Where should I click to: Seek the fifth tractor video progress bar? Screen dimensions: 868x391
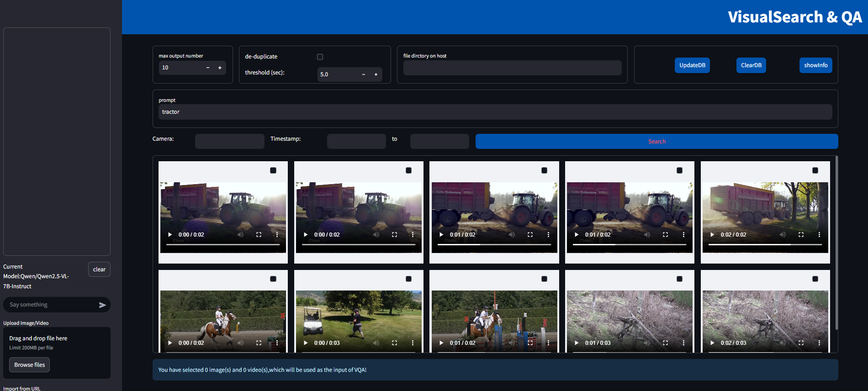[x=765, y=245]
